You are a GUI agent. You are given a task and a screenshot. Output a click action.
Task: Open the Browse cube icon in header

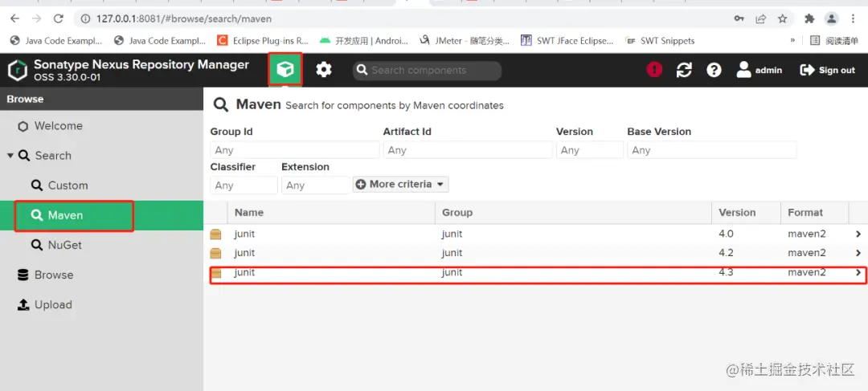point(285,70)
